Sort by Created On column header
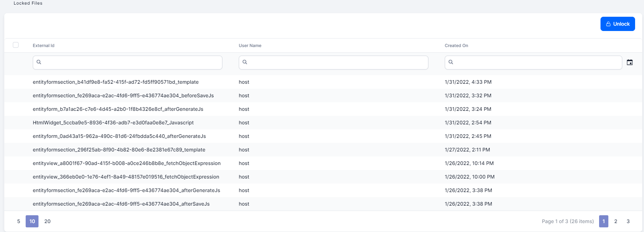The image size is (644, 232). point(456,46)
